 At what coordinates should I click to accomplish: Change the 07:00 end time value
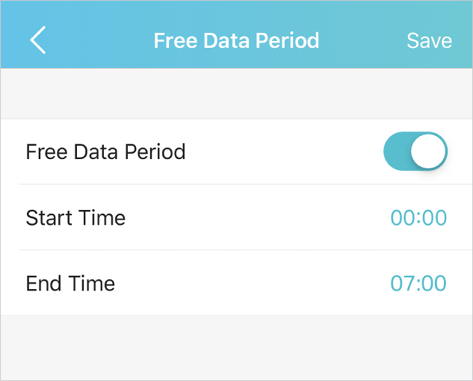[x=418, y=283]
